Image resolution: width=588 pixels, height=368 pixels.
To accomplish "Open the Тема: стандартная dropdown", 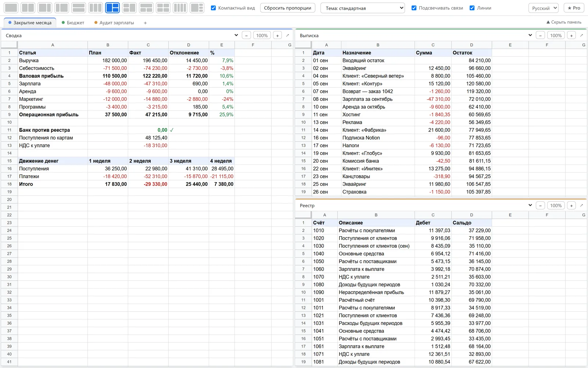I will [x=363, y=8].
